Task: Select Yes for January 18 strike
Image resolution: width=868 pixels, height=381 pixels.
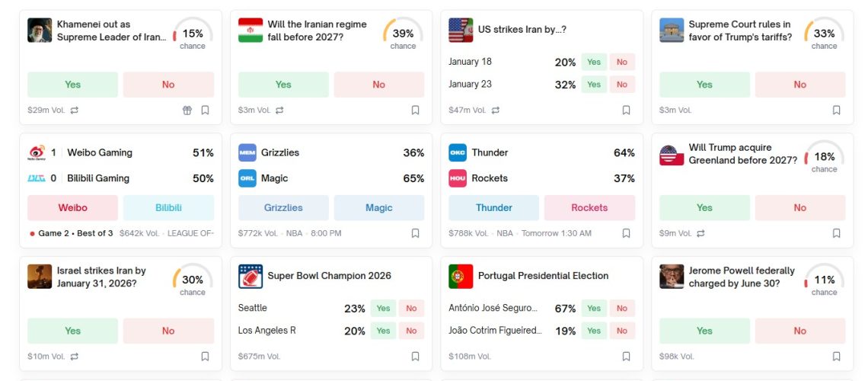Action: tap(593, 62)
